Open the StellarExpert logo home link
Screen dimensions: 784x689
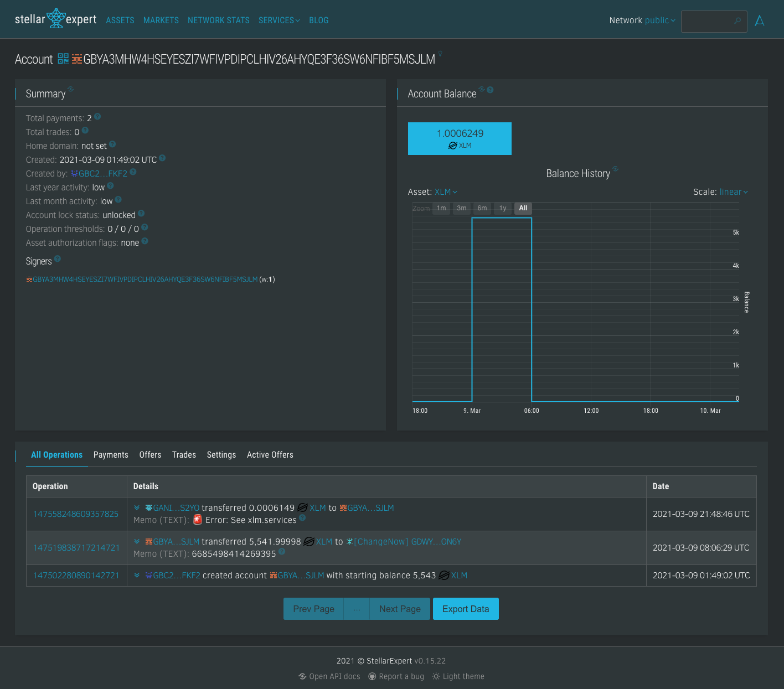pyautogui.click(x=55, y=19)
